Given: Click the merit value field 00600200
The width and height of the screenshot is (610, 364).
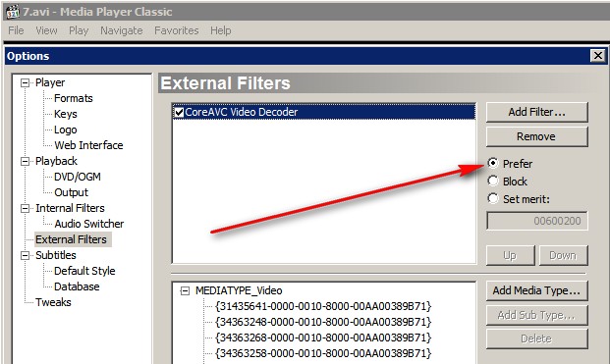Looking at the screenshot, I should point(536,221).
